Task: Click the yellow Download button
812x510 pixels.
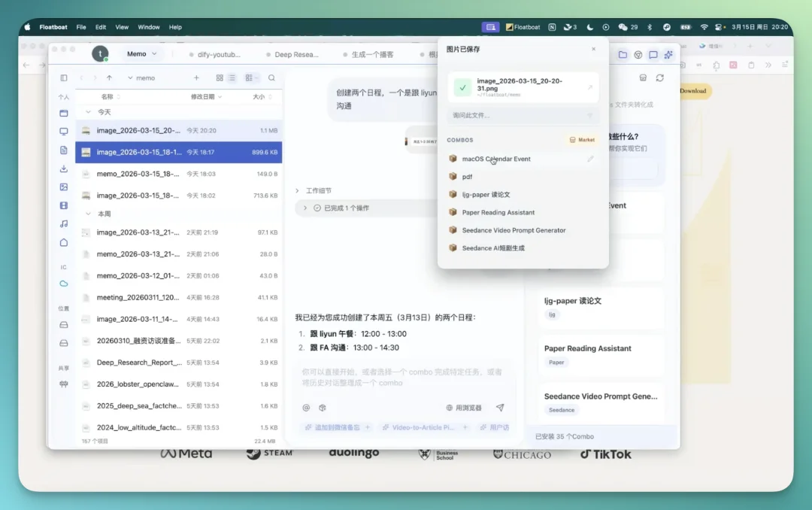Action: 692,90
